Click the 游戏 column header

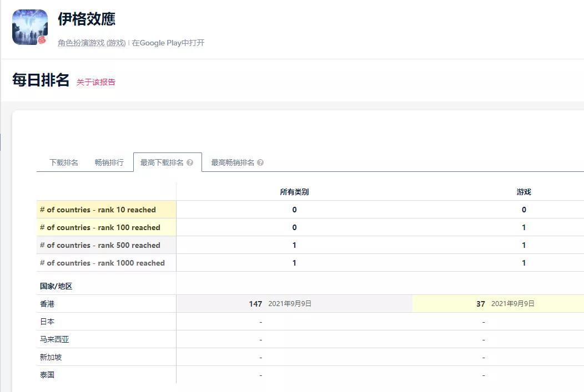tap(524, 191)
